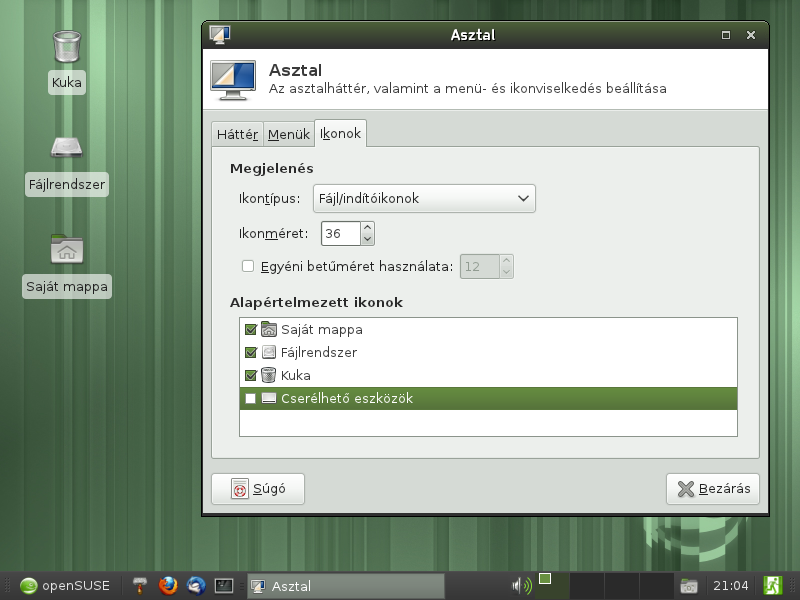This screenshot has width=800, height=600.
Task: Close the Asztal window from titlebar
Action: [751, 35]
